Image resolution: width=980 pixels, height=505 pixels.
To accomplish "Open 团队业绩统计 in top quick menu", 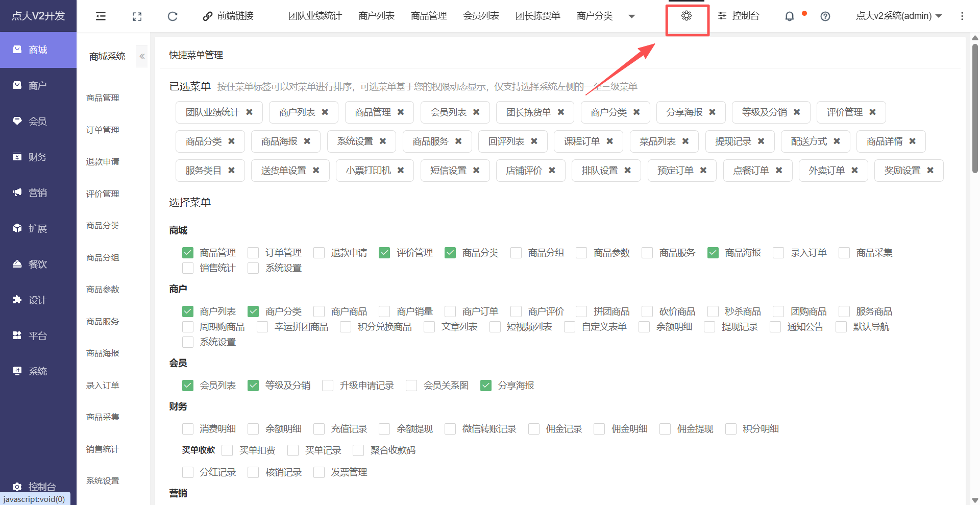I will click(315, 16).
